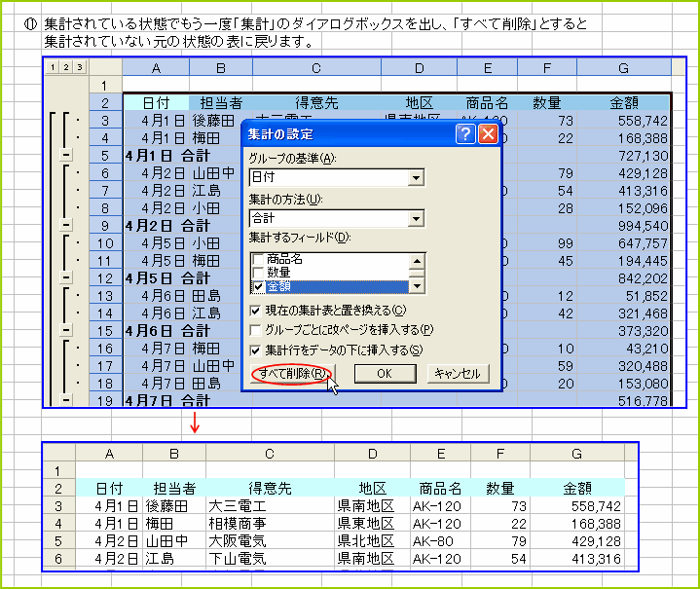Viewport: 700px width, 589px height.
Task: Select column F header in upper sheet
Action: coord(547,68)
